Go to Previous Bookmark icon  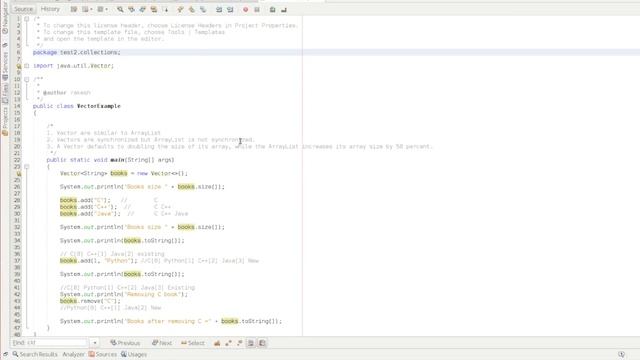pos(180,9)
